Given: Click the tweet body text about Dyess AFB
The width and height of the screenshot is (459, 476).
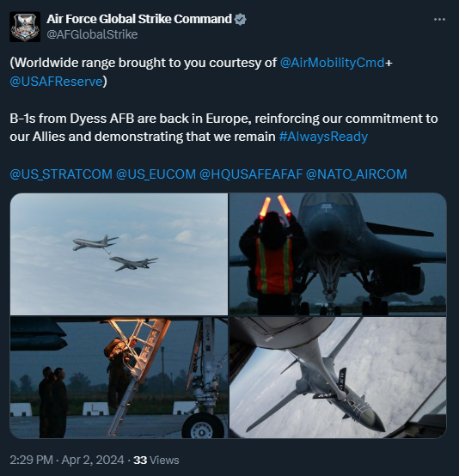Looking at the screenshot, I should pyautogui.click(x=223, y=127).
